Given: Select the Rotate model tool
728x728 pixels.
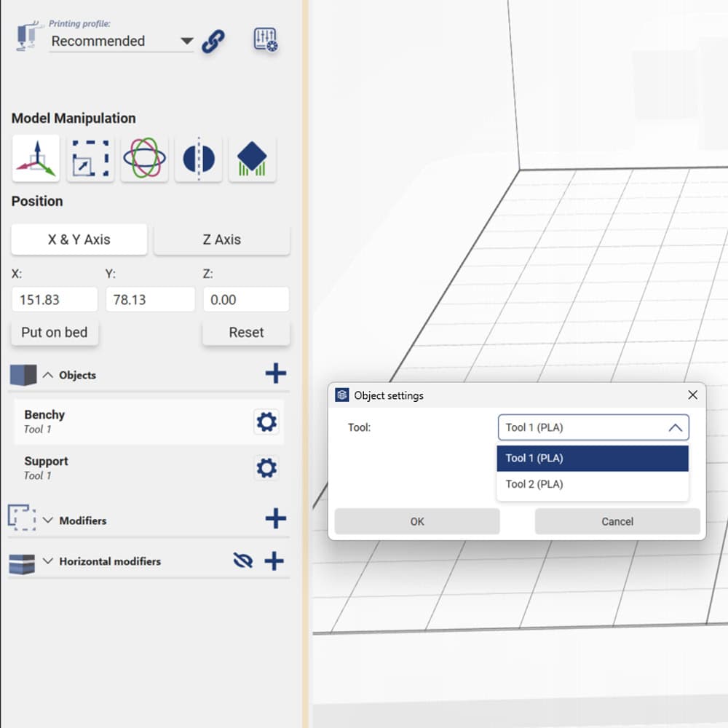Looking at the screenshot, I should (144, 158).
